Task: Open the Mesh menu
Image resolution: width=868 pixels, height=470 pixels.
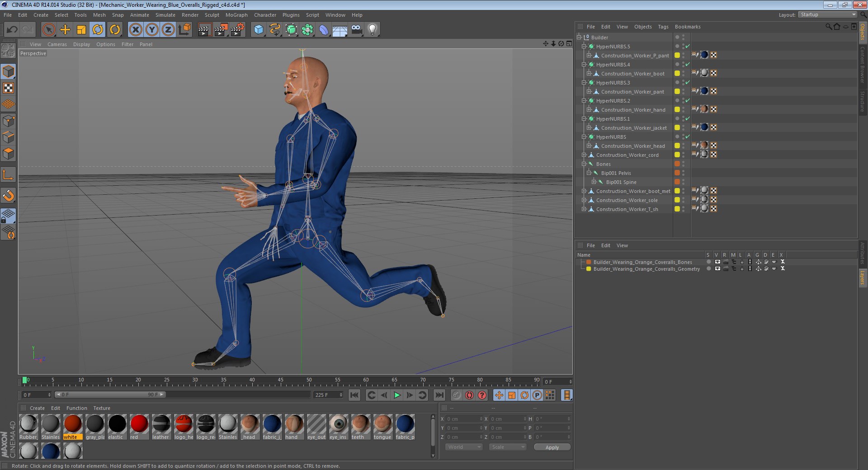Action: [99, 15]
